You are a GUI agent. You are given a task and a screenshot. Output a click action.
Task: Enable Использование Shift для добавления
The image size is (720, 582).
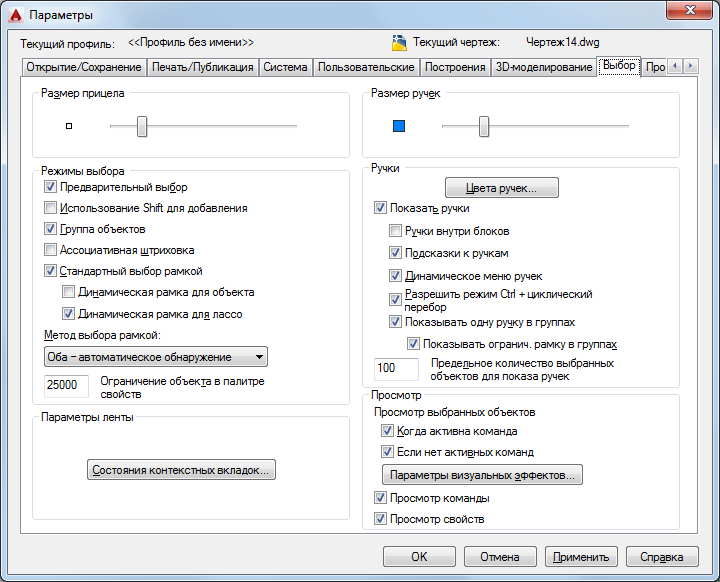tap(50, 208)
